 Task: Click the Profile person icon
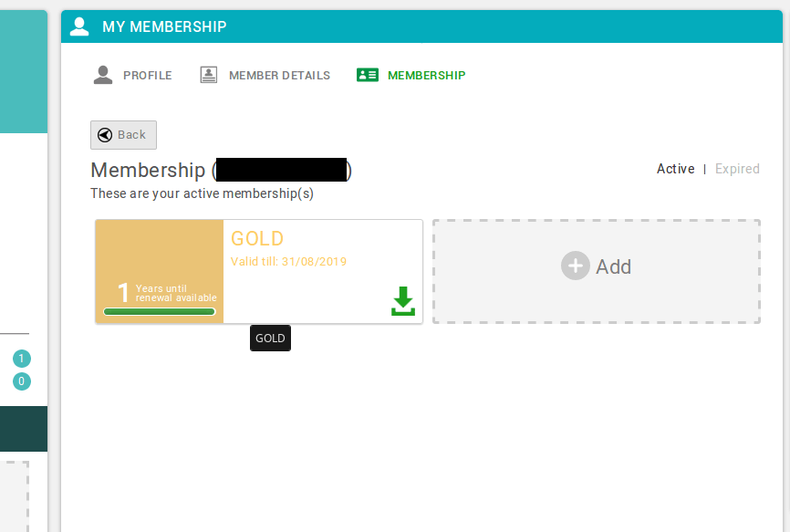click(x=103, y=75)
